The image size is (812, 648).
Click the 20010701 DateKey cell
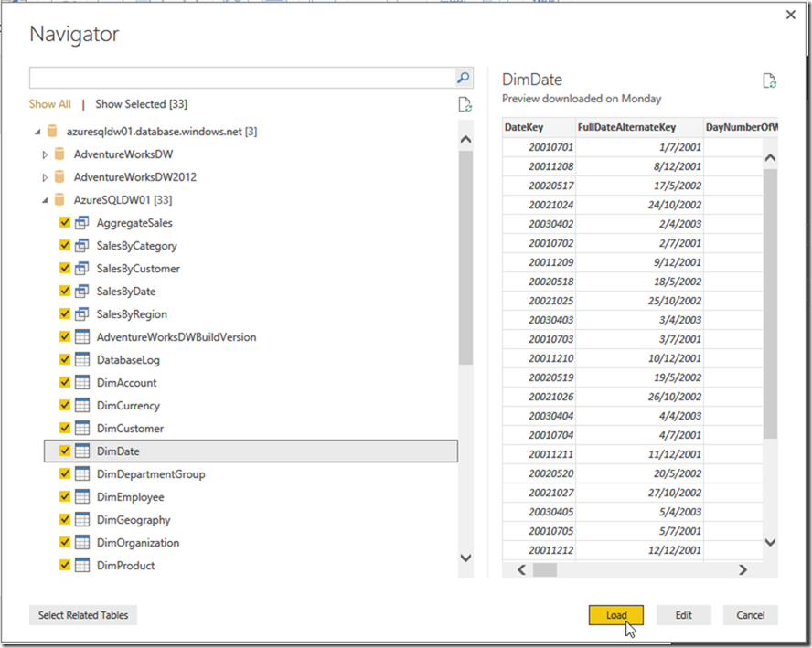pyautogui.click(x=540, y=147)
